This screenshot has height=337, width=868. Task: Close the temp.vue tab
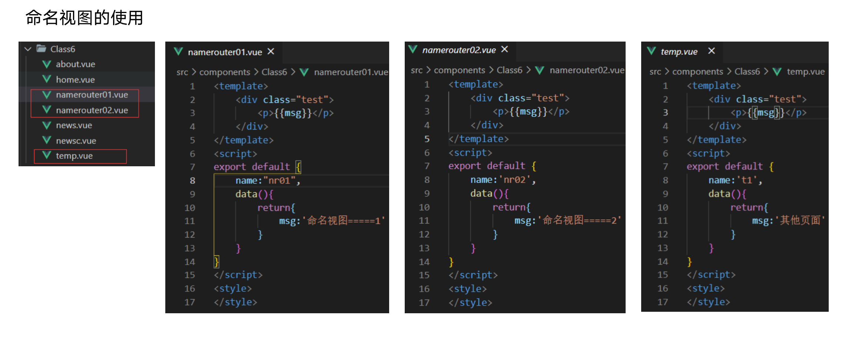tap(711, 51)
